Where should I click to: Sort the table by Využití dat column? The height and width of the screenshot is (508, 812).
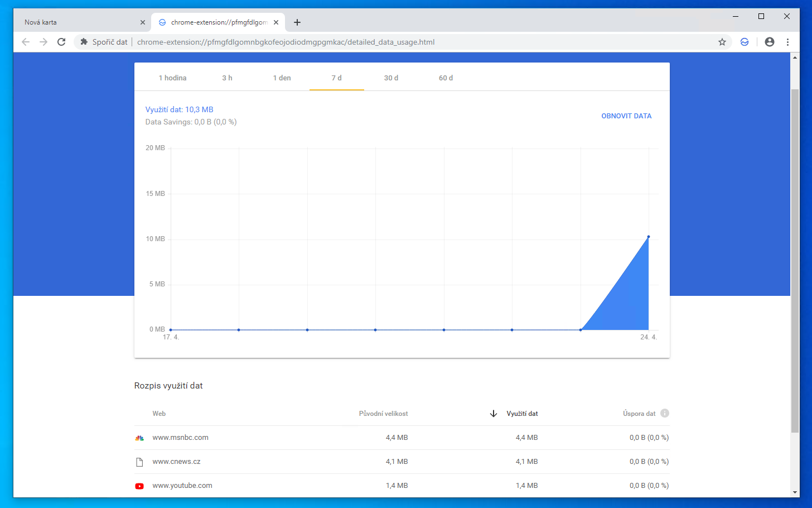tap(522, 414)
